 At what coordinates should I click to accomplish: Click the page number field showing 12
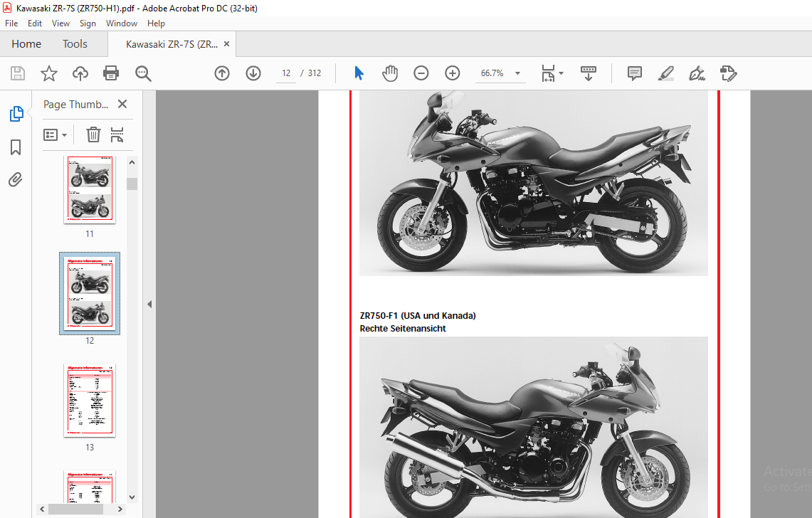point(286,73)
